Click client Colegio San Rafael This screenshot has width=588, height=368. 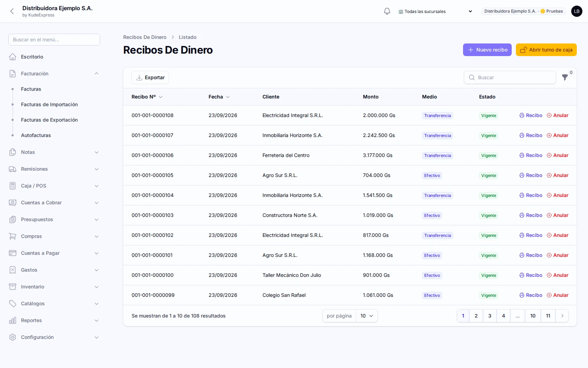point(284,295)
